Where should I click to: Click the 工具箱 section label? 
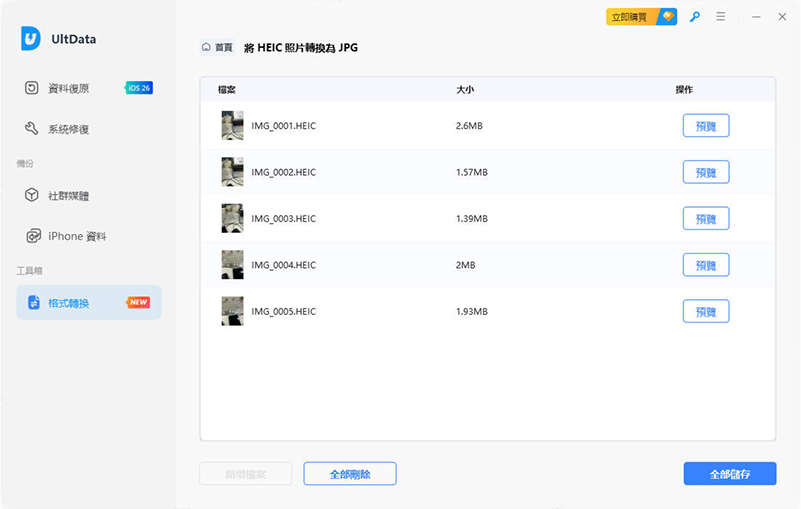(x=29, y=270)
